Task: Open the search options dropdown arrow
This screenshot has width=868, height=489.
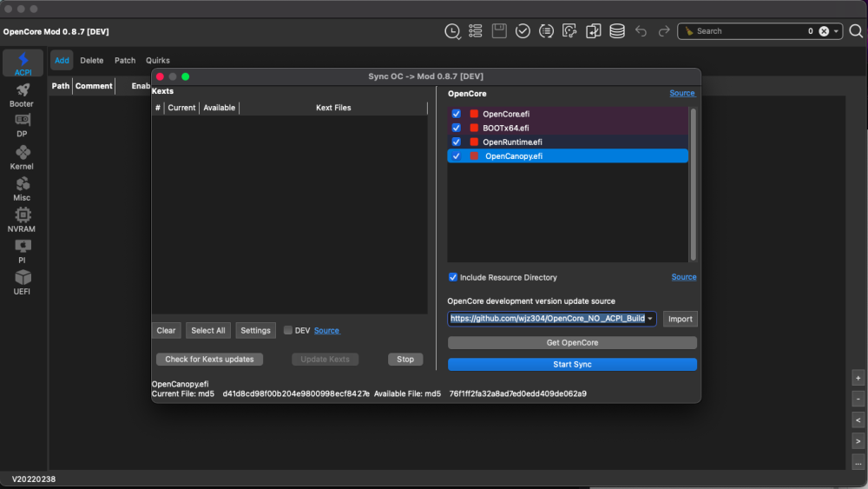Action: [836, 31]
